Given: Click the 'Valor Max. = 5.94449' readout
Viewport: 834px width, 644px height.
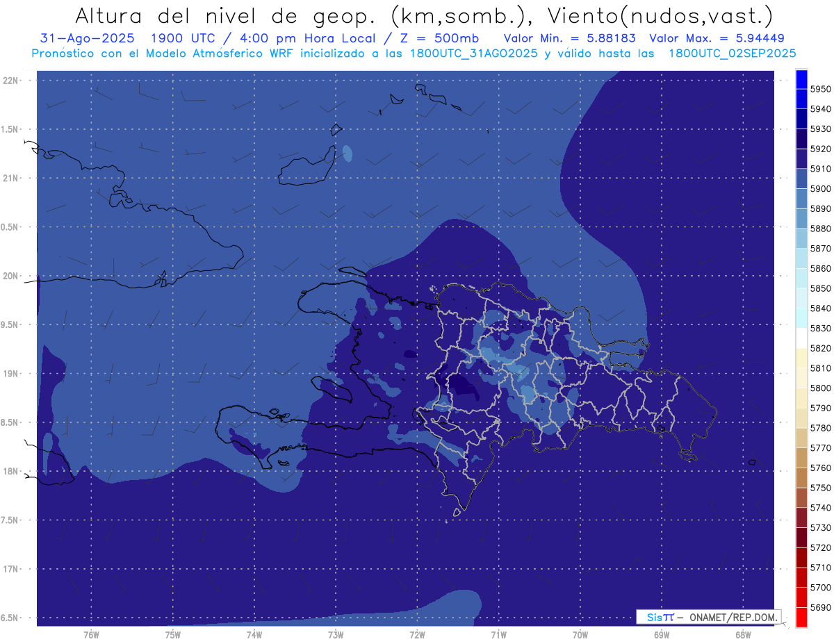Looking at the screenshot, I should coord(717,38).
